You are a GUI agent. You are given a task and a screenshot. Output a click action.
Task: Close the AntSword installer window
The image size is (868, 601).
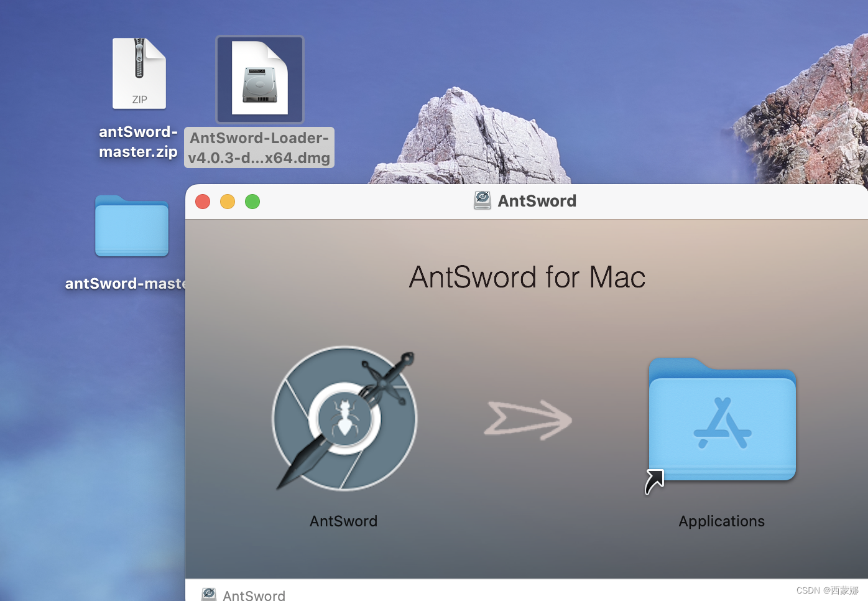[x=203, y=202]
